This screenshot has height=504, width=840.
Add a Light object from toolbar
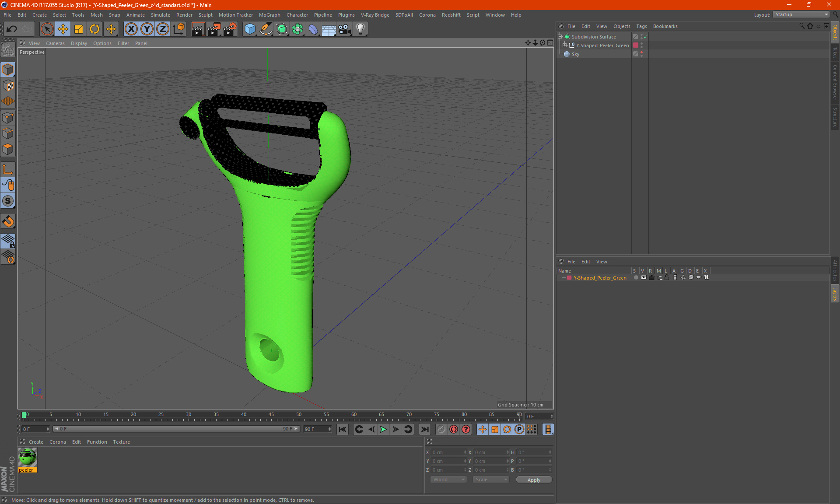(x=360, y=29)
